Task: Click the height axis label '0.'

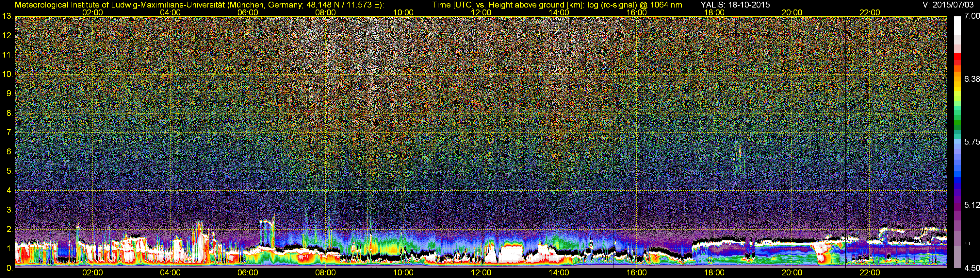Action: 9,268
